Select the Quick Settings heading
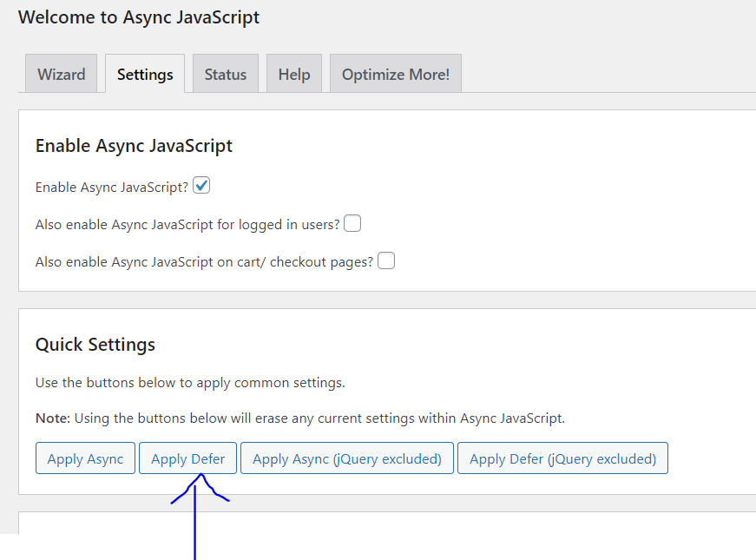 point(95,345)
